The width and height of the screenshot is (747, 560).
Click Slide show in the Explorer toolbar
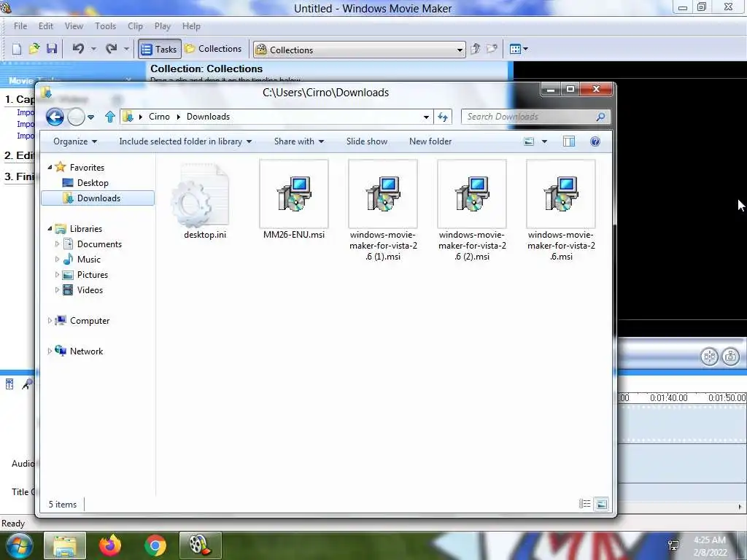367,141
